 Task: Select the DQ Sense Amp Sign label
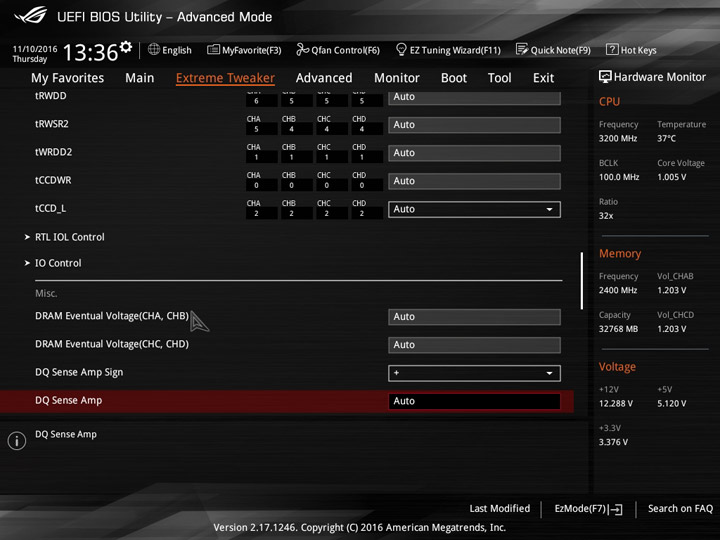click(x=79, y=372)
